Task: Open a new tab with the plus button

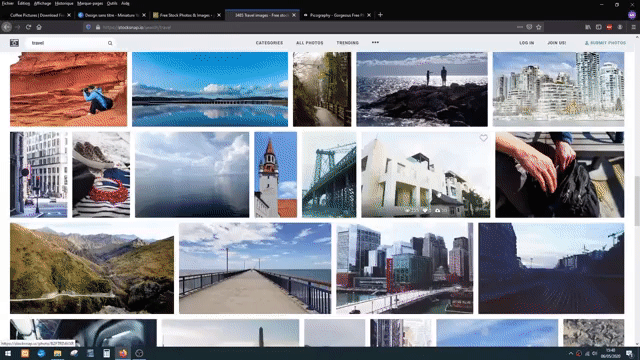Action: click(x=380, y=15)
